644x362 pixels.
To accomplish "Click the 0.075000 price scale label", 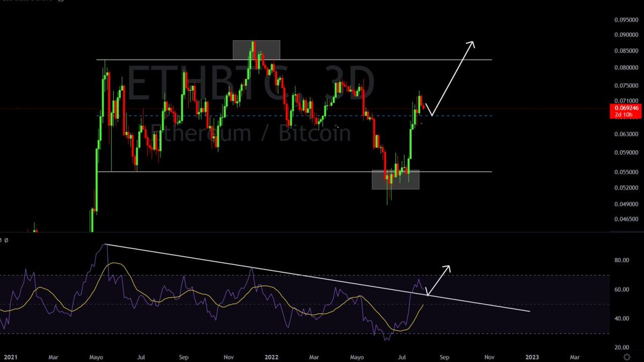I will click(626, 85).
